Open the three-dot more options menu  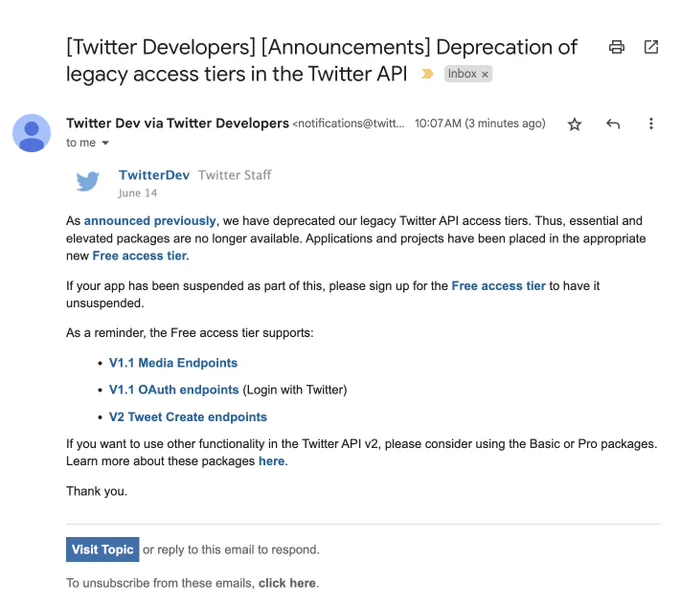pos(651,124)
